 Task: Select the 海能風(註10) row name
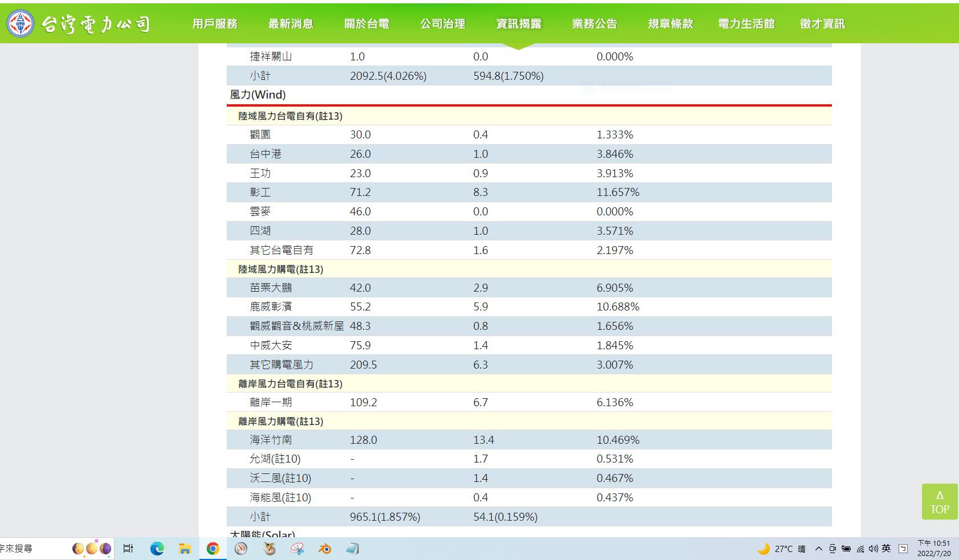pos(280,497)
